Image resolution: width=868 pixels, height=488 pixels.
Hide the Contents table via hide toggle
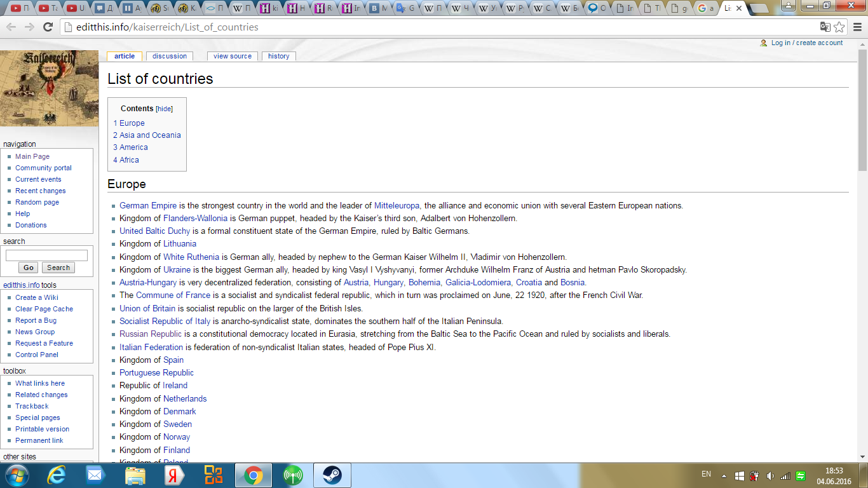pyautogui.click(x=165, y=109)
